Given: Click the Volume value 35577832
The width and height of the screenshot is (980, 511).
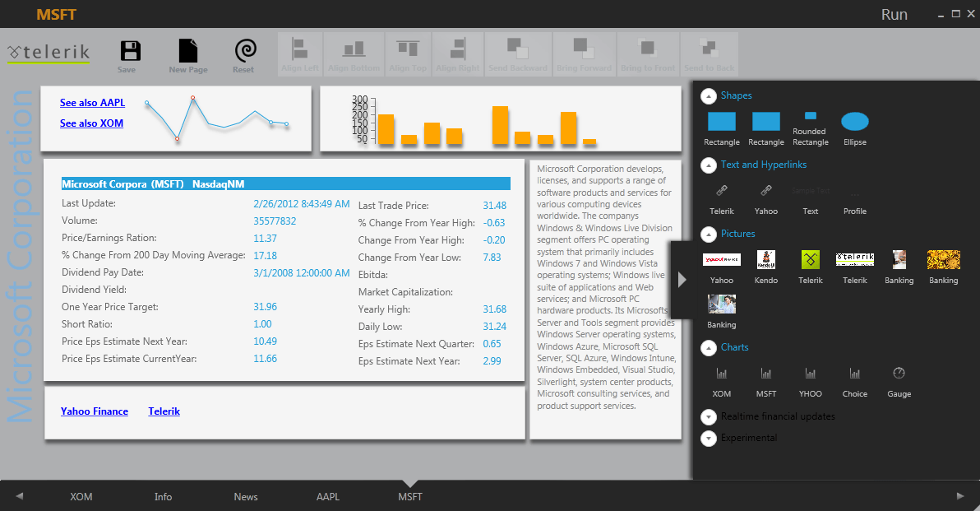Looking at the screenshot, I should (x=275, y=221).
